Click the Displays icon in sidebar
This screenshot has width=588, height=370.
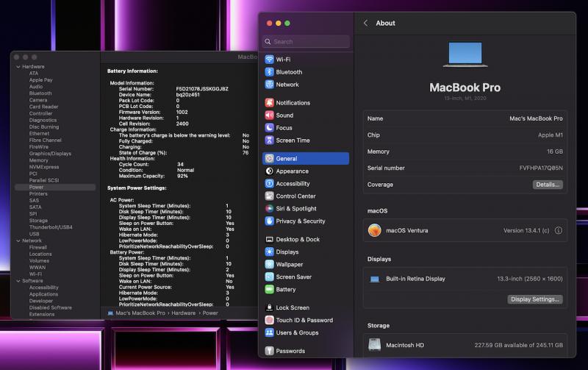tap(269, 252)
